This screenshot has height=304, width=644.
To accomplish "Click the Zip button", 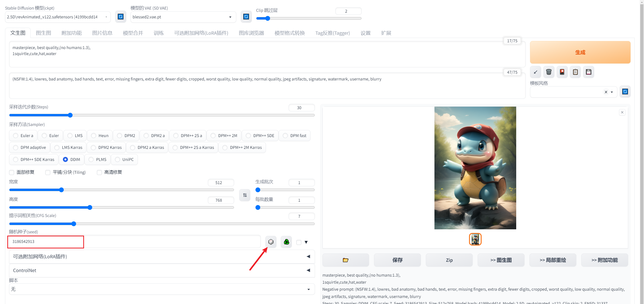I will tap(449, 260).
